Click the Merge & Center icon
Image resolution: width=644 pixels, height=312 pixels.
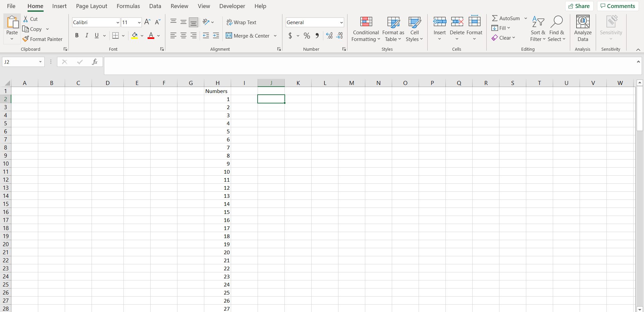click(x=229, y=36)
